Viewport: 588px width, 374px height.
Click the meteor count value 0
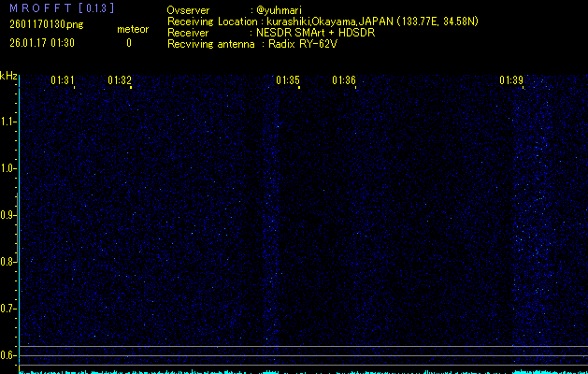click(x=129, y=43)
